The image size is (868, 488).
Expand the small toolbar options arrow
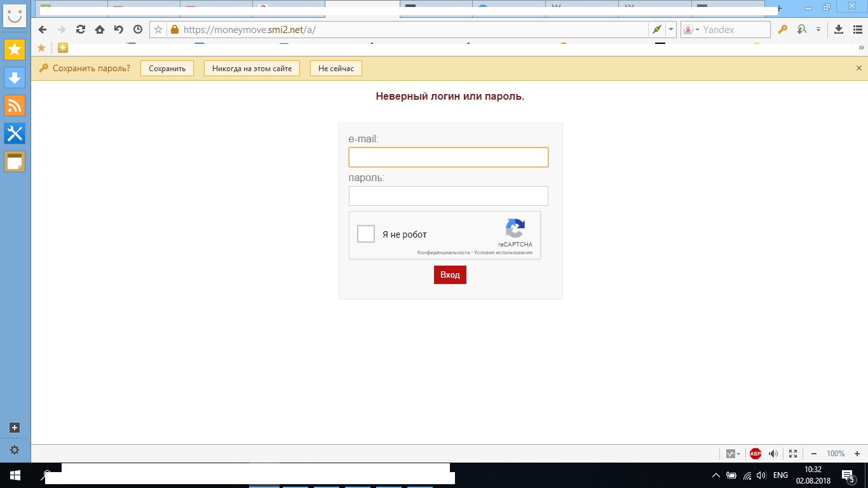tap(818, 29)
